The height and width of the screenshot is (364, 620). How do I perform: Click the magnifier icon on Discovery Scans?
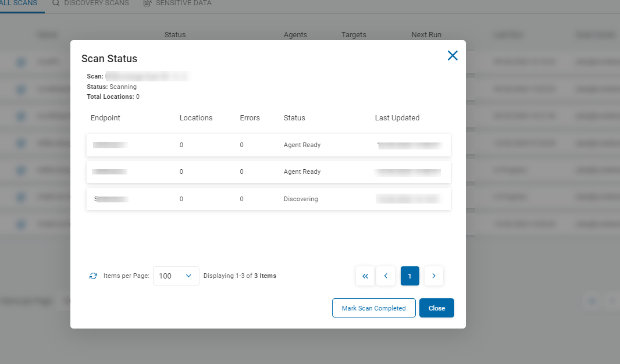click(56, 3)
